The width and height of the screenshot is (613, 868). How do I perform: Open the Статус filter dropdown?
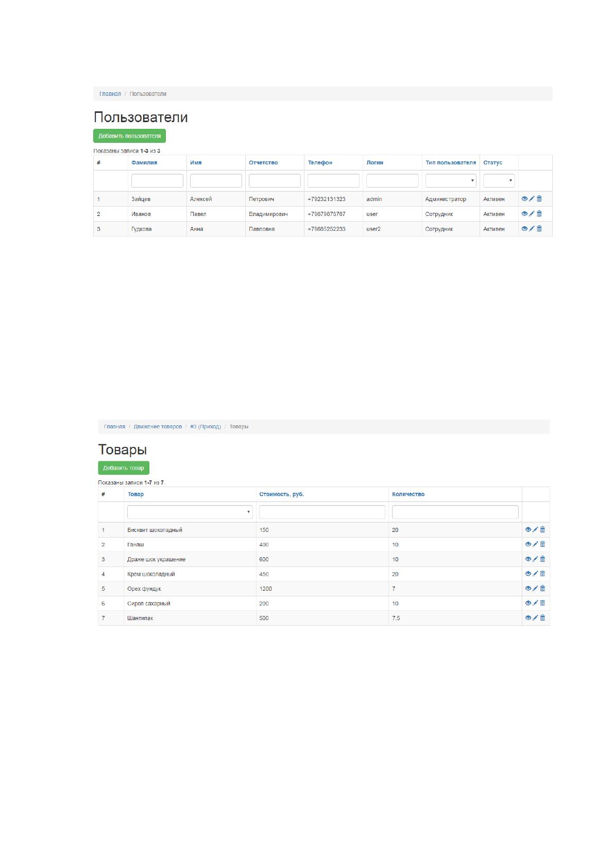[x=499, y=180]
